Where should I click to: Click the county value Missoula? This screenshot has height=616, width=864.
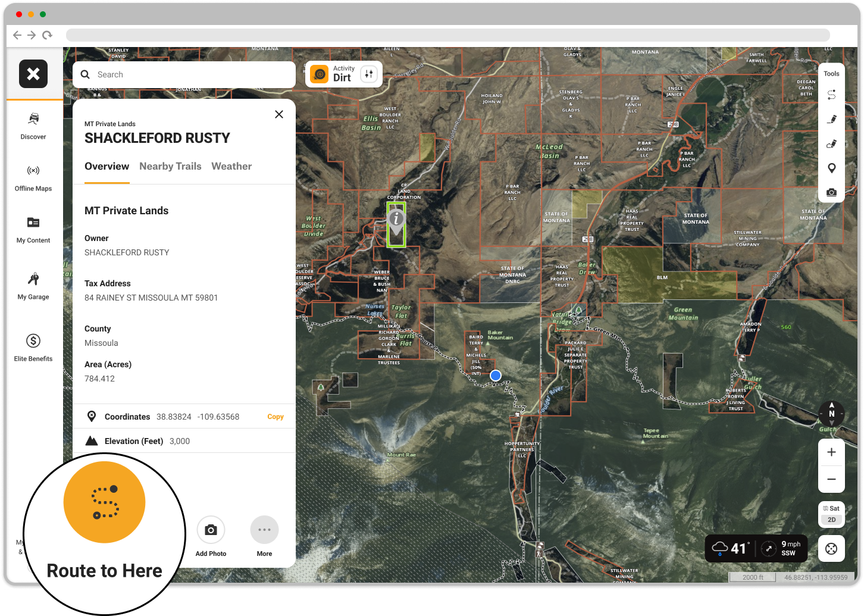(101, 343)
